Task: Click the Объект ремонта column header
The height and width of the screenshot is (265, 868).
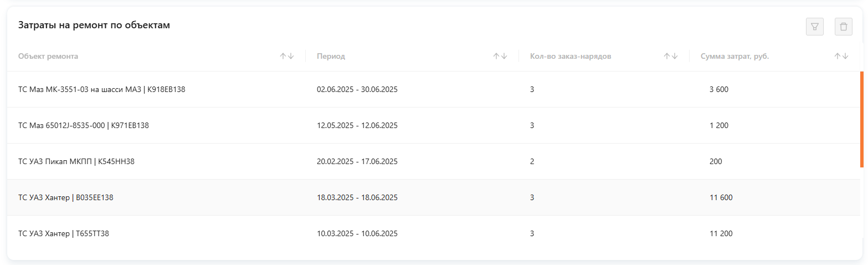Action: pyautogui.click(x=48, y=56)
